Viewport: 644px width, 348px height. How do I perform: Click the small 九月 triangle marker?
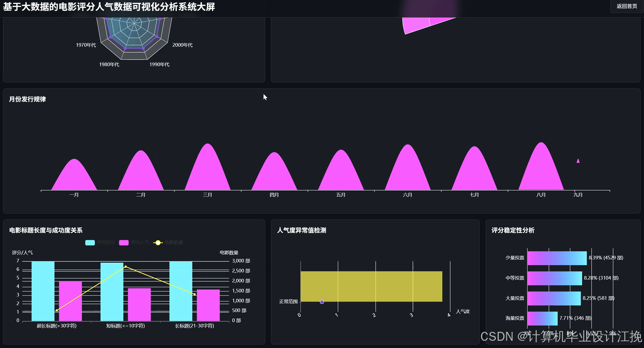[x=578, y=161]
